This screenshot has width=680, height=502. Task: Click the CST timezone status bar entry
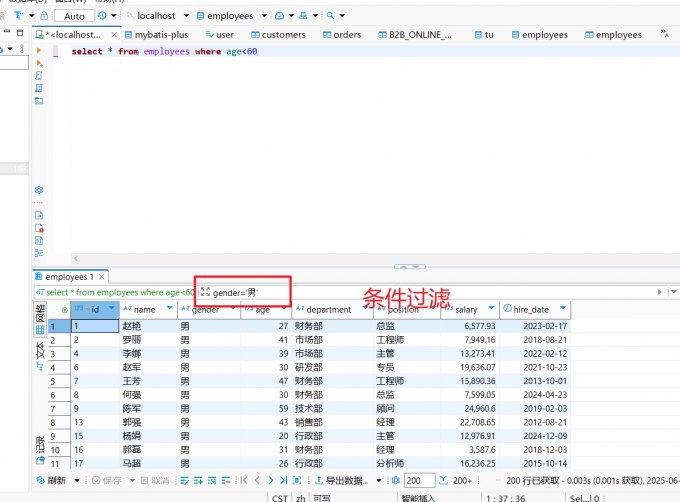tap(280, 498)
